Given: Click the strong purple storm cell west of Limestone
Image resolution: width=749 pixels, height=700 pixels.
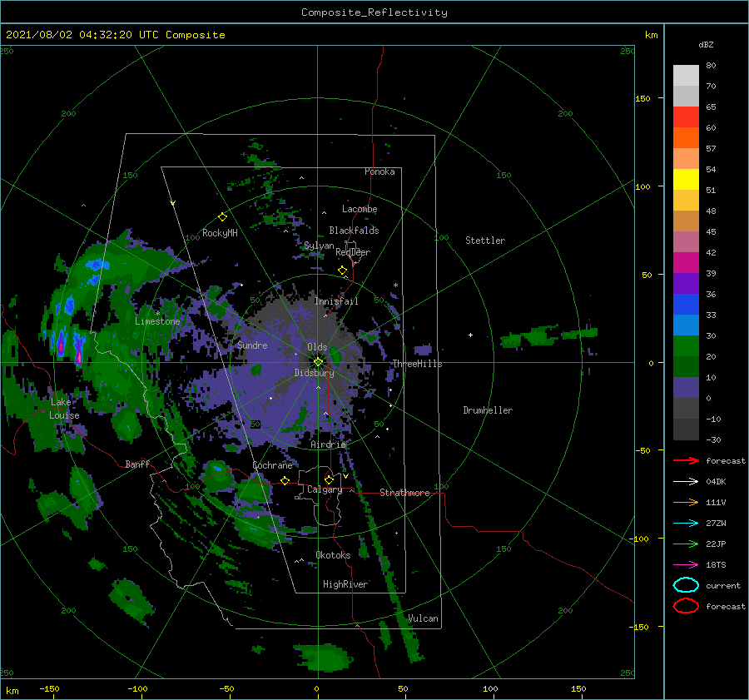Looking at the screenshot, I should pyautogui.click(x=79, y=350).
